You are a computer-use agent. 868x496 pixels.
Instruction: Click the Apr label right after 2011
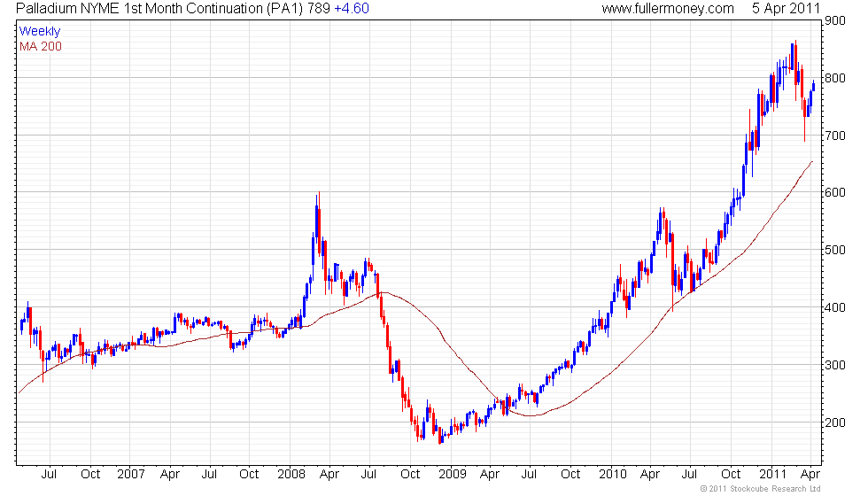pyautogui.click(x=810, y=475)
